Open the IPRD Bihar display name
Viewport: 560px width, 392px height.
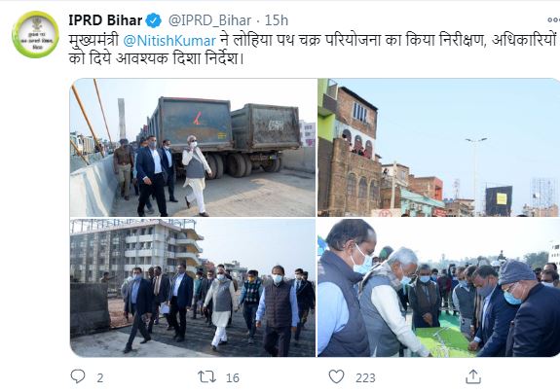coord(105,20)
